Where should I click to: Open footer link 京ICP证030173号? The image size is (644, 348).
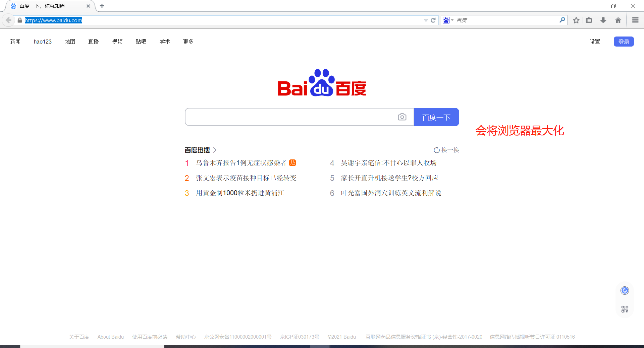point(300,337)
